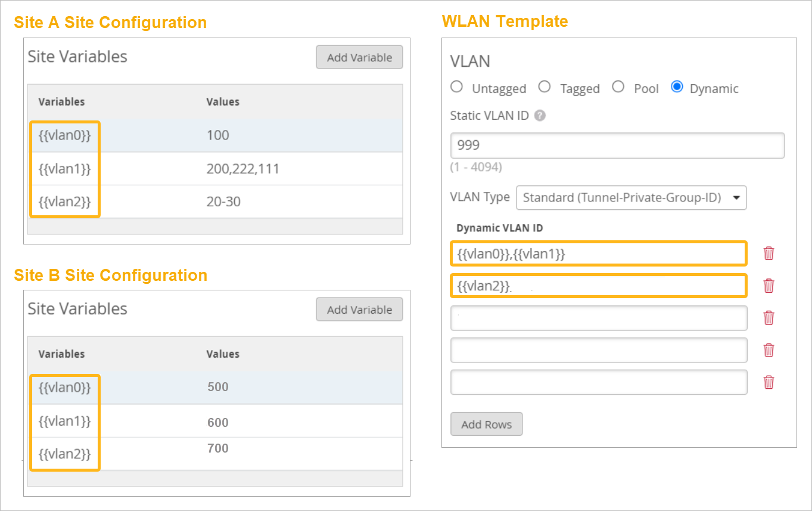This screenshot has height=511, width=812.
Task: Select the Untagged VLAN option
Action: click(x=457, y=87)
